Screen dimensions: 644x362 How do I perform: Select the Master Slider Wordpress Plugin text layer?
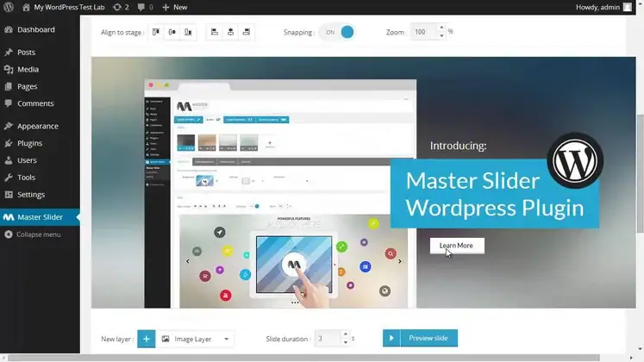[494, 194]
